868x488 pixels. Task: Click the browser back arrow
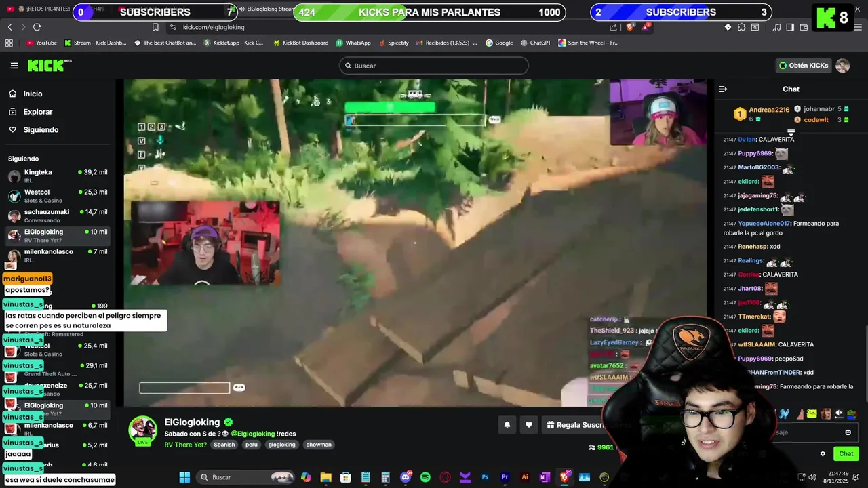click(9, 27)
